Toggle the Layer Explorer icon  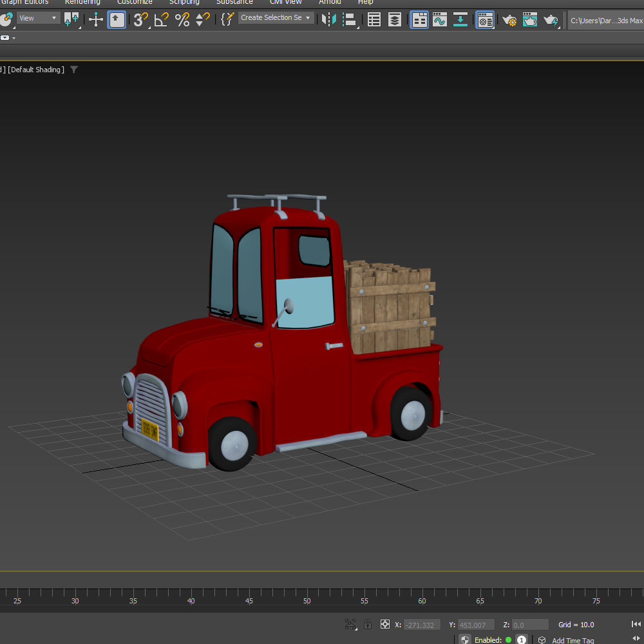tap(394, 19)
